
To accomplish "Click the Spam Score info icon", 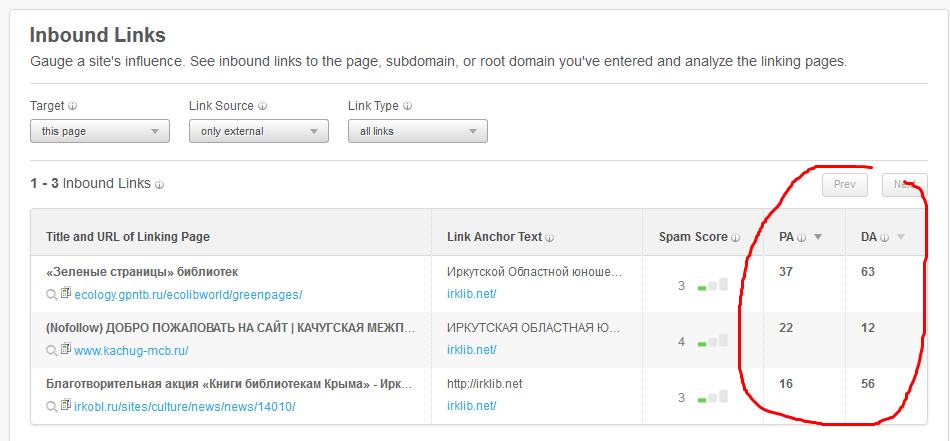I will click(737, 238).
